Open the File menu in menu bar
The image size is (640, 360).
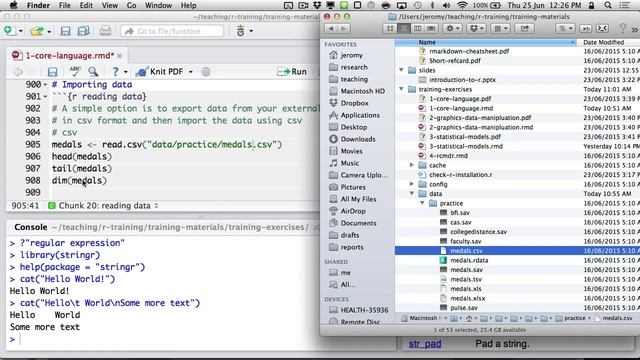click(x=64, y=5)
